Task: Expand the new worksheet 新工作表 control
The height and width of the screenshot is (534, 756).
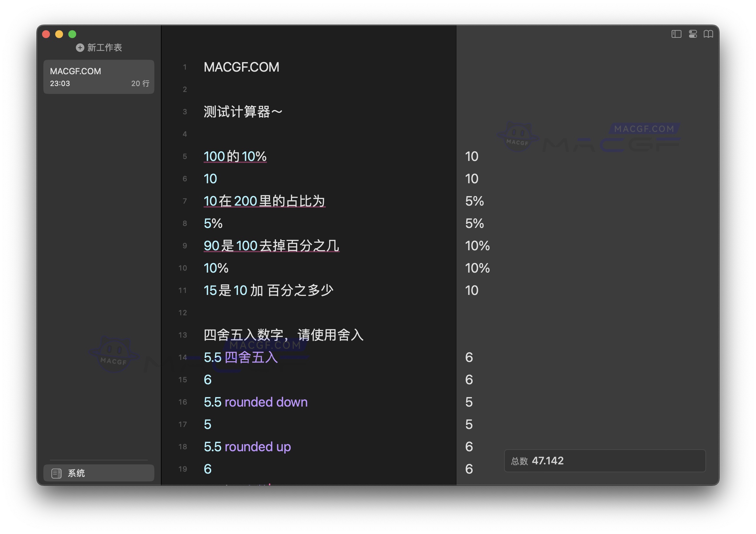Action: pyautogui.click(x=99, y=48)
